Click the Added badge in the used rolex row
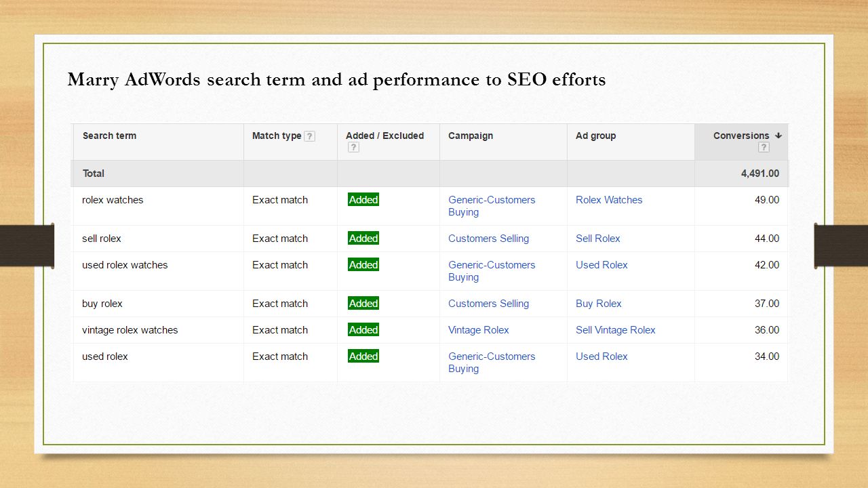868x488 pixels. [x=363, y=357]
